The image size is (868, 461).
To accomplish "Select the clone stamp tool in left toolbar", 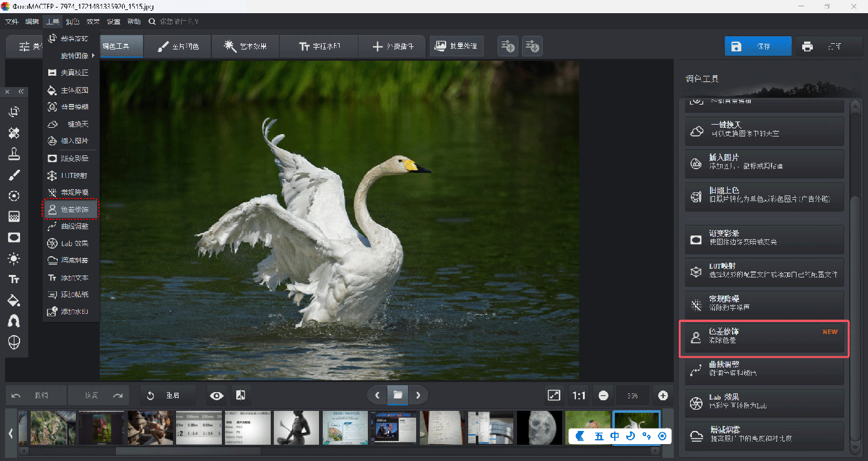I will tap(14, 154).
